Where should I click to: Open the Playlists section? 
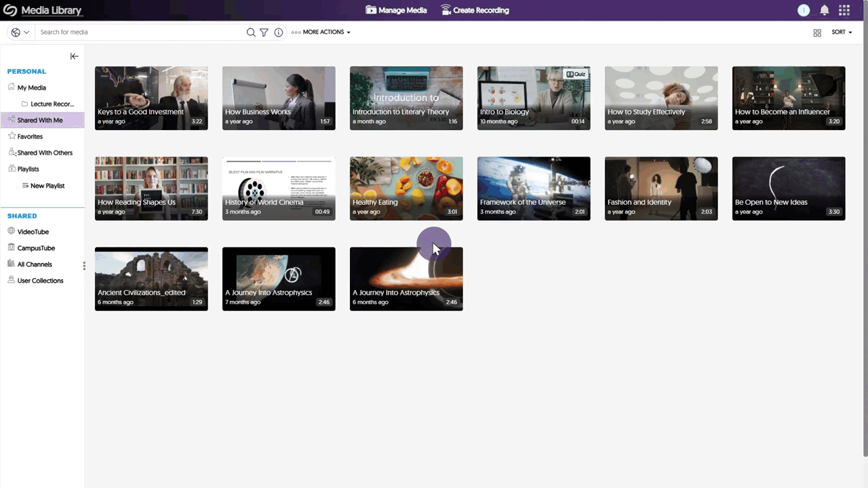click(28, 169)
